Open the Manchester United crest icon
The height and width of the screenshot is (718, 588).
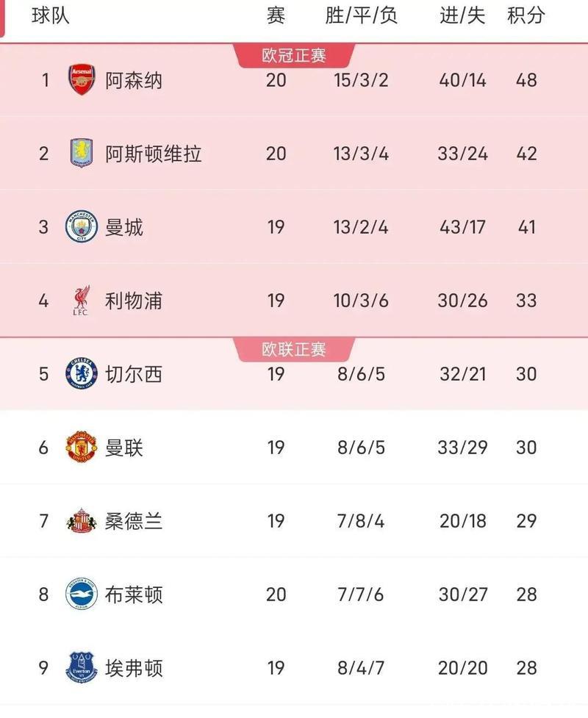[82, 447]
